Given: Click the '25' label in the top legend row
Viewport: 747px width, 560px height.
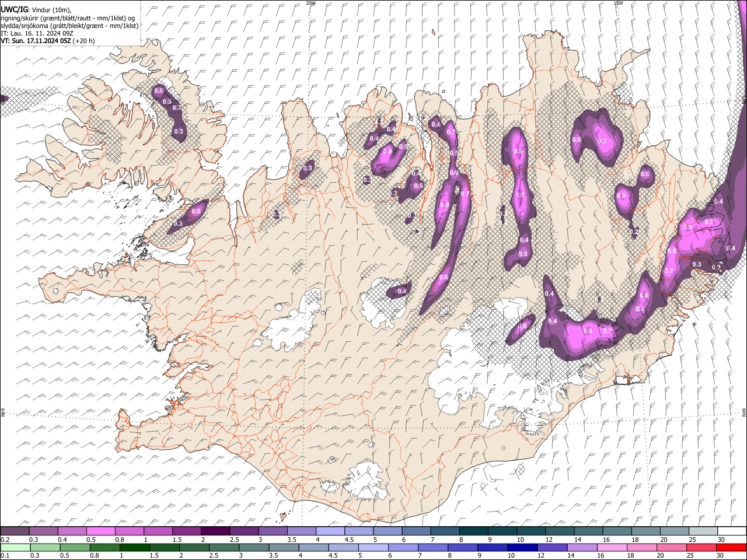Looking at the screenshot, I should pyautogui.click(x=694, y=540).
